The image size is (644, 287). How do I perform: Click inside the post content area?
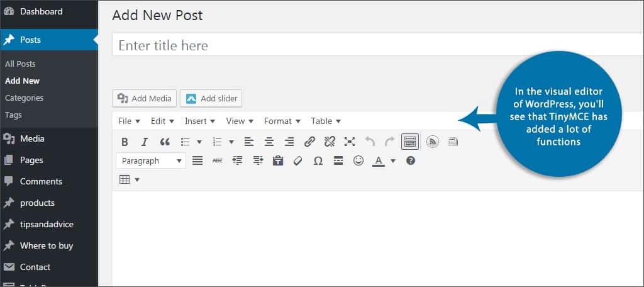coord(378,239)
